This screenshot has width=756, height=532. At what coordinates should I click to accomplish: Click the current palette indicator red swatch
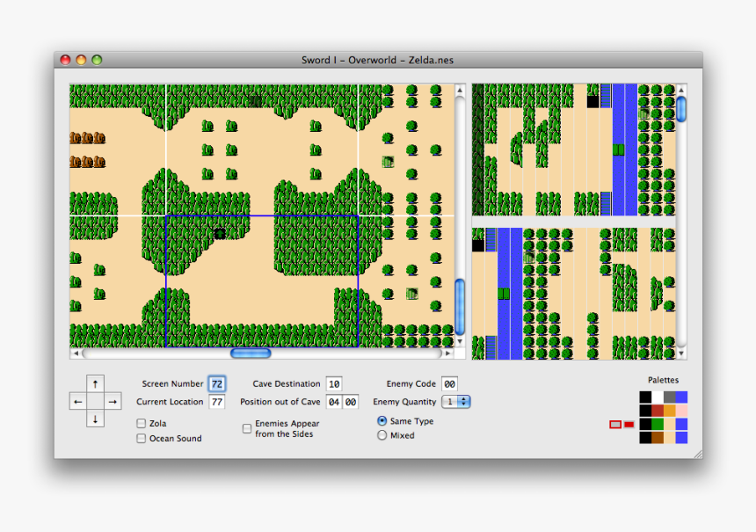[x=629, y=424]
